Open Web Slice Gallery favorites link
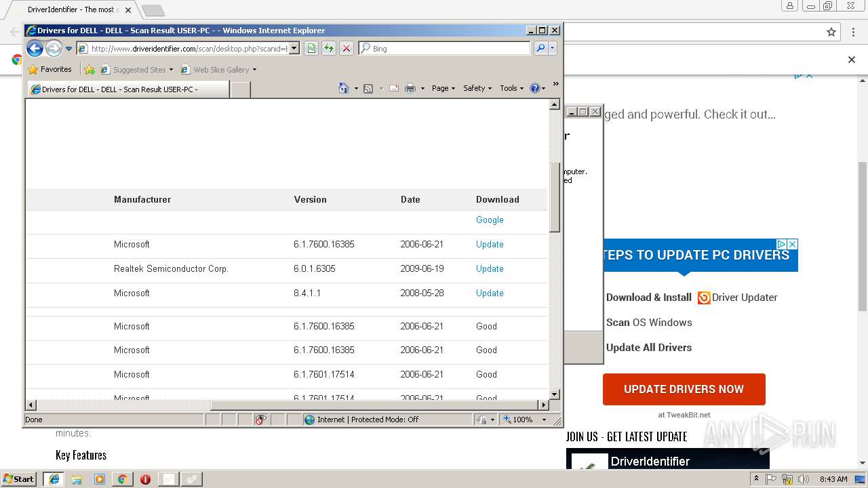This screenshot has width=868, height=488. (x=218, y=69)
